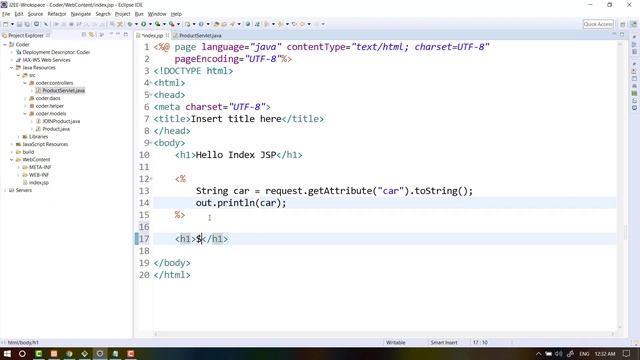Expand the WEB-INF folder
Image resolution: width=640 pixels, height=360 pixels.
point(18,175)
